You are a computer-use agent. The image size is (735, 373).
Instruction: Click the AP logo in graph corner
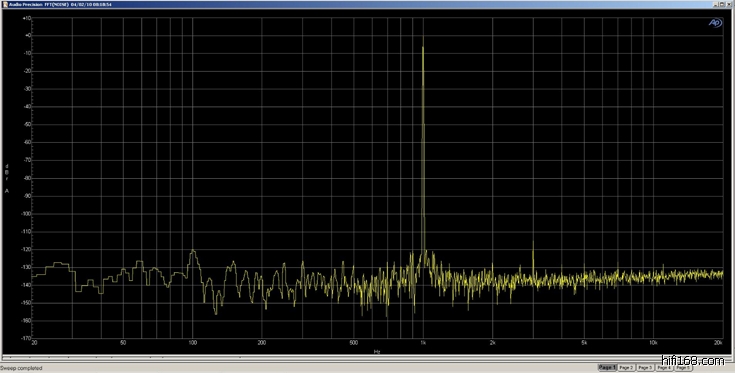715,23
